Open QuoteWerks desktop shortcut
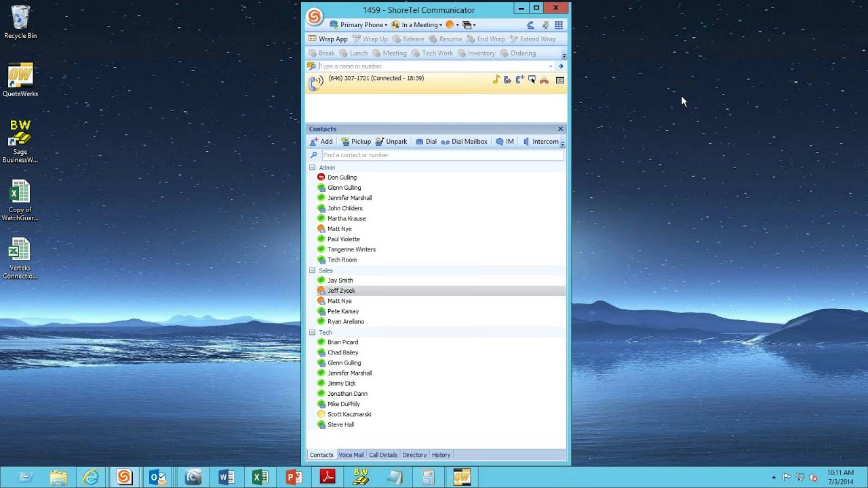The image size is (868, 488). tap(20, 81)
